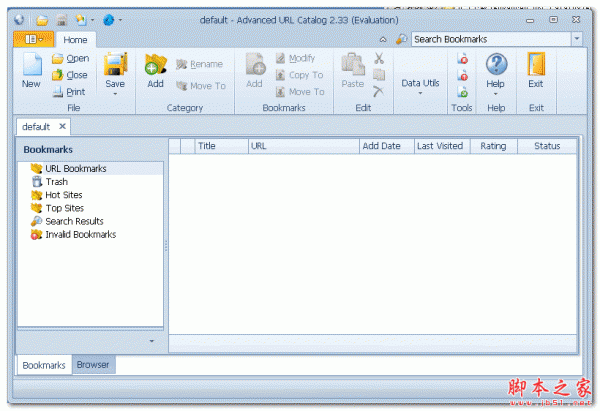Screen dimensions: 600x411
Task: Open the Search Bookmarks dropdown arrow
Action: 577,39
